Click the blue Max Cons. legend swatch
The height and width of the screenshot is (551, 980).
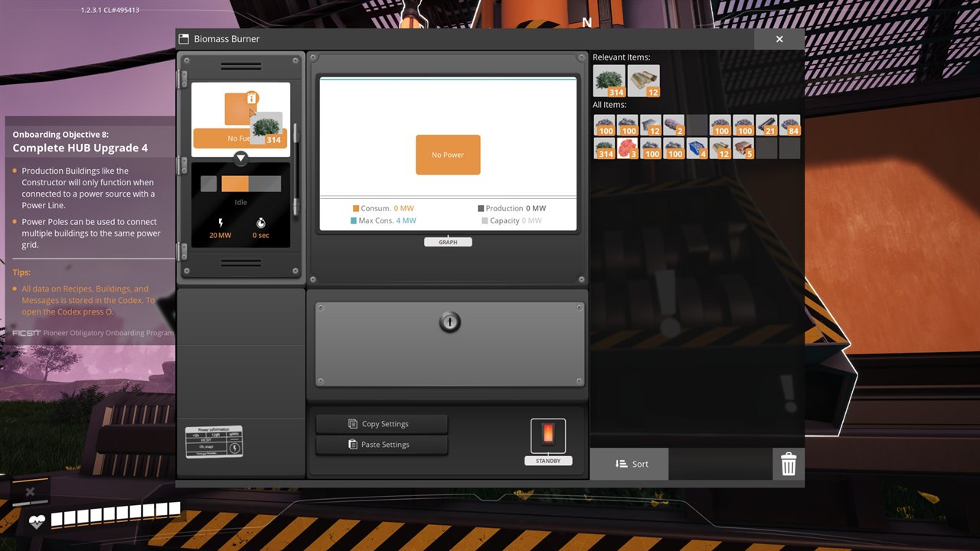click(x=354, y=220)
